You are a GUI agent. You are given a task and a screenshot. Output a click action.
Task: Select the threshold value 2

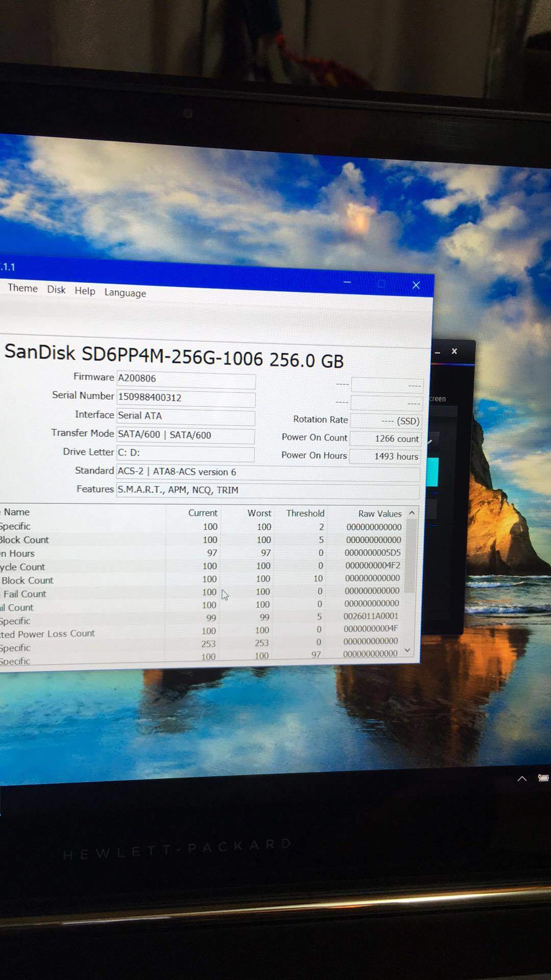click(321, 527)
